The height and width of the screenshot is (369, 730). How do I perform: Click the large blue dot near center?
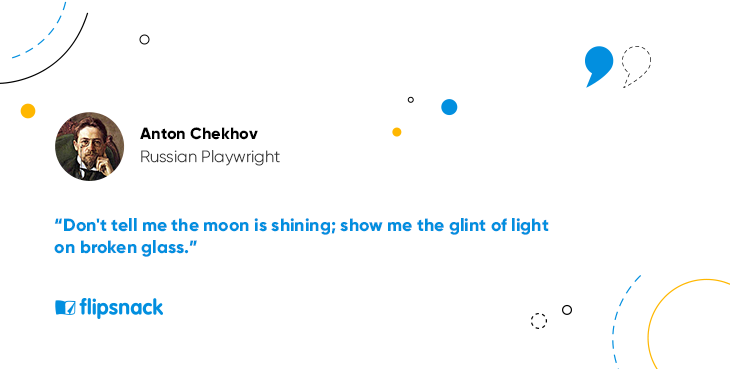pyautogui.click(x=449, y=107)
